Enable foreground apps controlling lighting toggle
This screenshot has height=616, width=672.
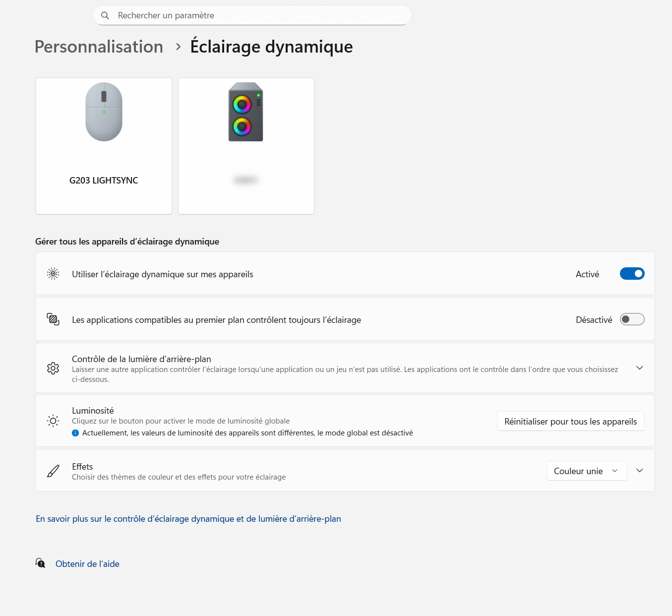(632, 319)
